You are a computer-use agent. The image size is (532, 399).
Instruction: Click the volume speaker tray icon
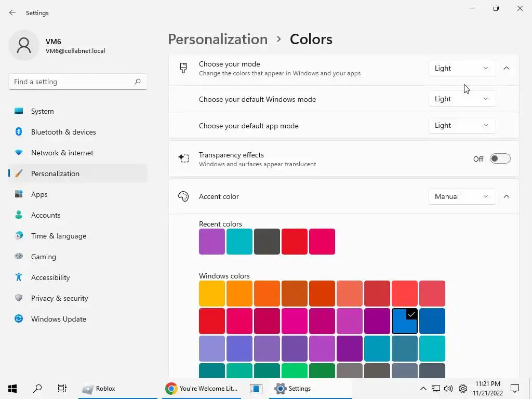pos(448,389)
